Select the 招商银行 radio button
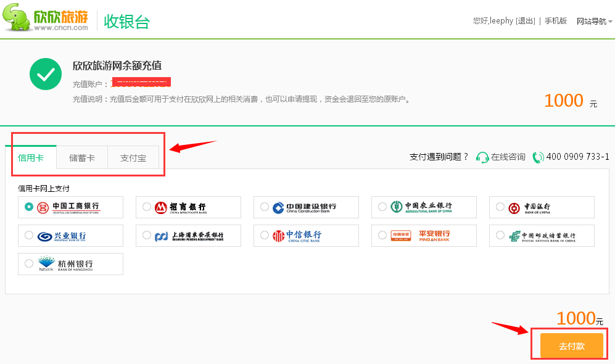Screen dimensions: 615x364 [147, 207]
